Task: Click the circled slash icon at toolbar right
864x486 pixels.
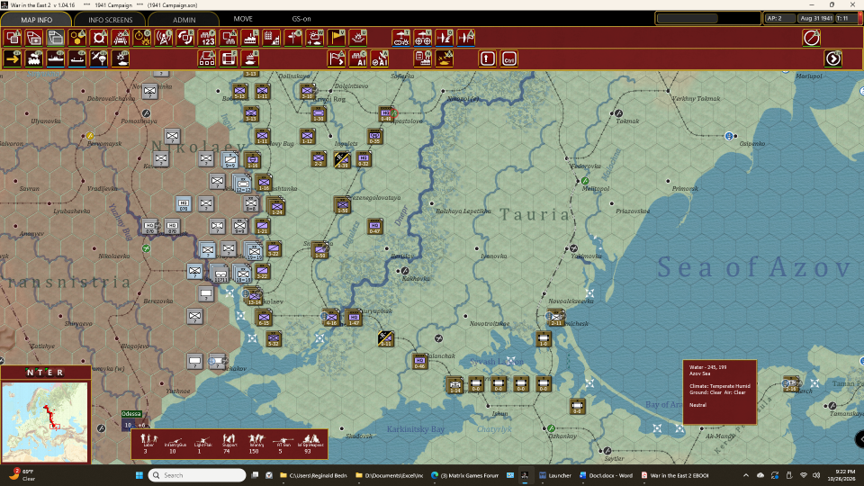Action: [x=811, y=38]
